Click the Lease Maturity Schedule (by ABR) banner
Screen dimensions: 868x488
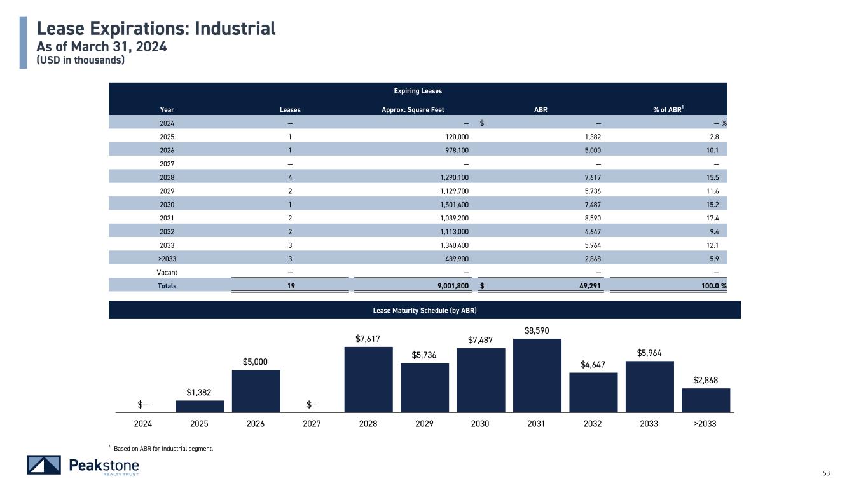click(424, 310)
